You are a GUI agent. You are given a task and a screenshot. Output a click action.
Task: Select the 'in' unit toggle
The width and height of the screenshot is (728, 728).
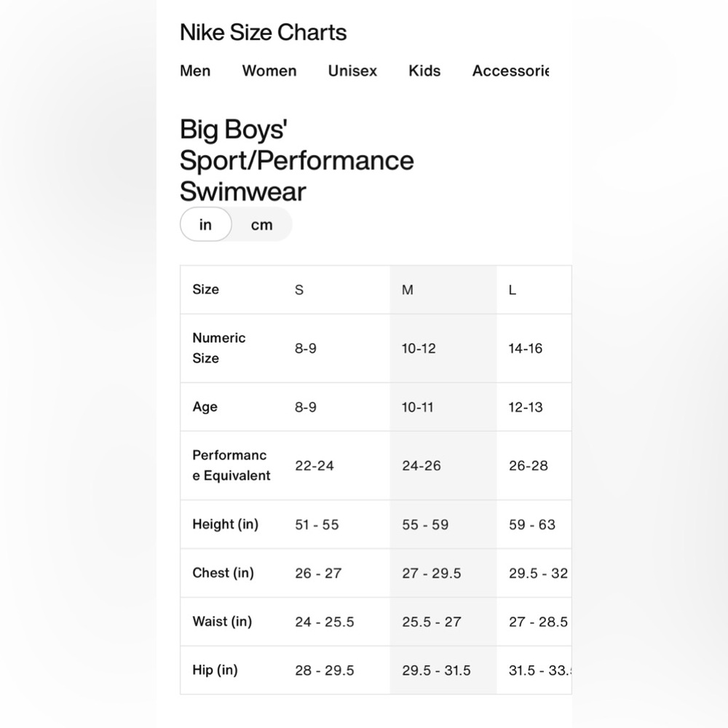tap(206, 224)
